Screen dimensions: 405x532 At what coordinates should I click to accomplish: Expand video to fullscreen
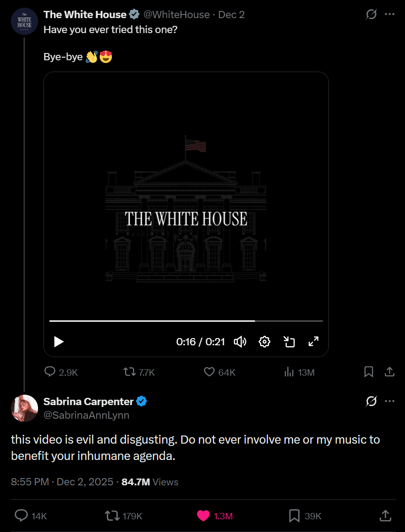click(x=313, y=342)
